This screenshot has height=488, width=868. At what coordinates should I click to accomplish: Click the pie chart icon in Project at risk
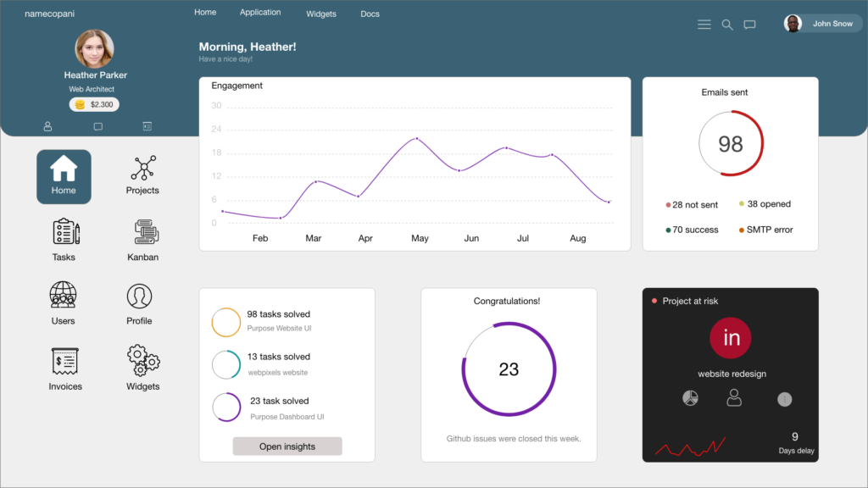690,398
